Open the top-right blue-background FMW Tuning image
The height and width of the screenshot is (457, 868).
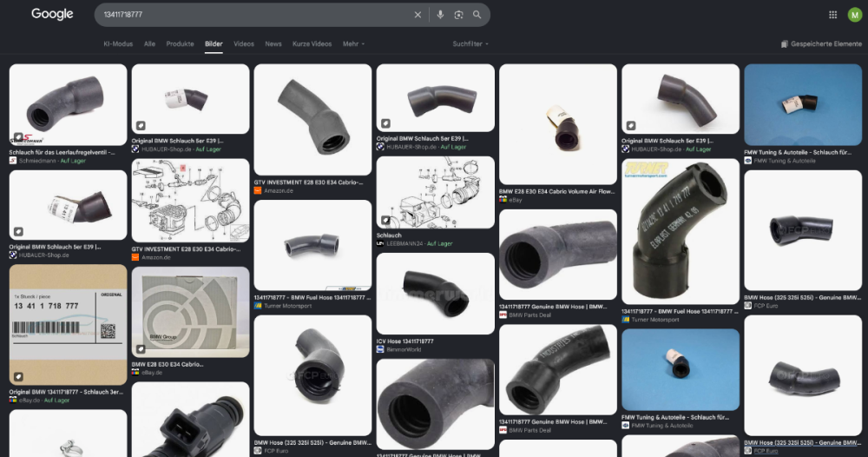coord(803,105)
